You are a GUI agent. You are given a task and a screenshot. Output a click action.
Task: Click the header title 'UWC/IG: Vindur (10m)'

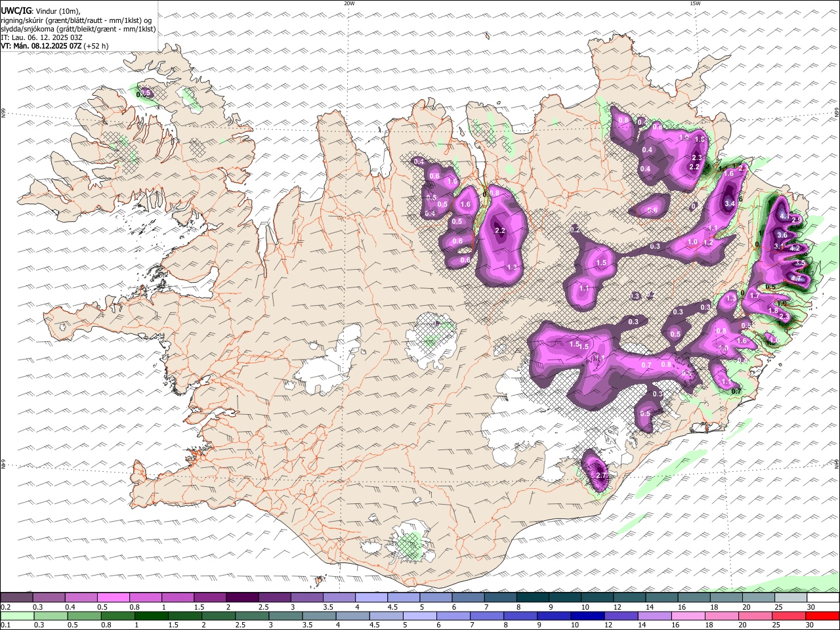40,11
